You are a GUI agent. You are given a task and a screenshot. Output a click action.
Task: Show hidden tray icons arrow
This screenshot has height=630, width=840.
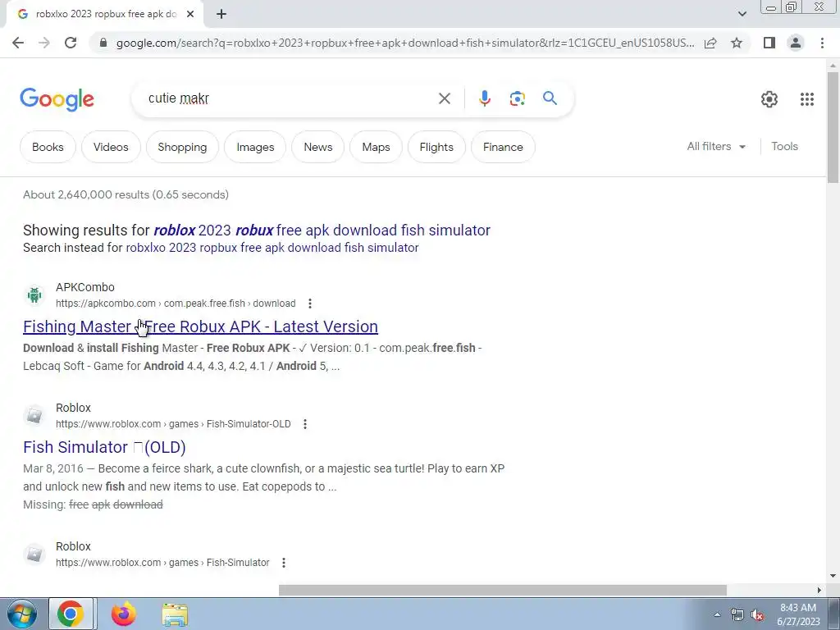(x=717, y=614)
